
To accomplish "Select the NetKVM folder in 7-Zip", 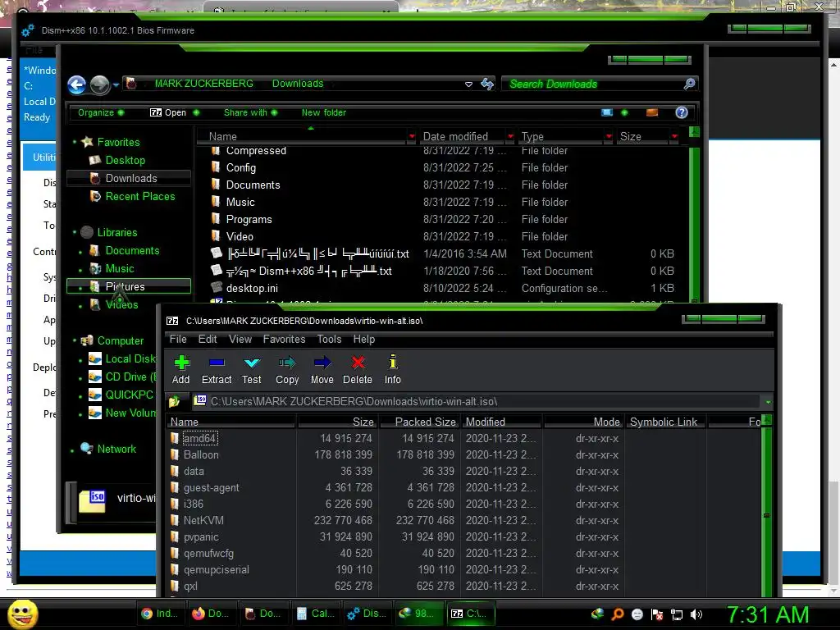I will (x=203, y=520).
